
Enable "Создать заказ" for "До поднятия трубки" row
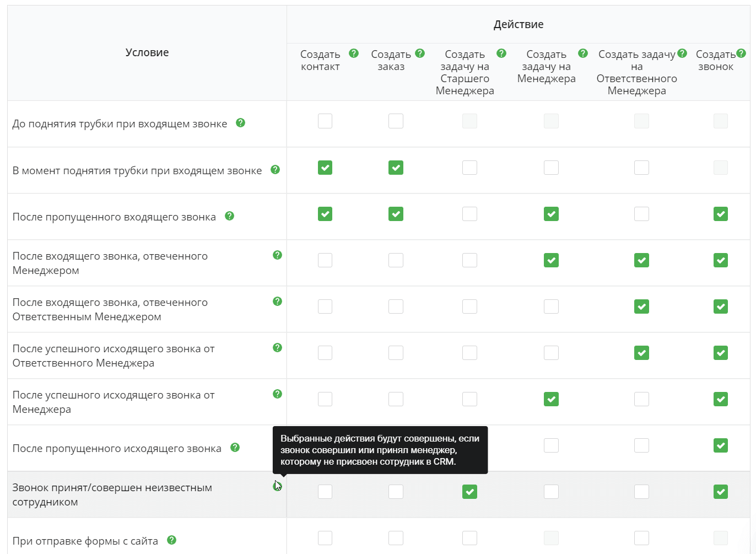tap(396, 121)
